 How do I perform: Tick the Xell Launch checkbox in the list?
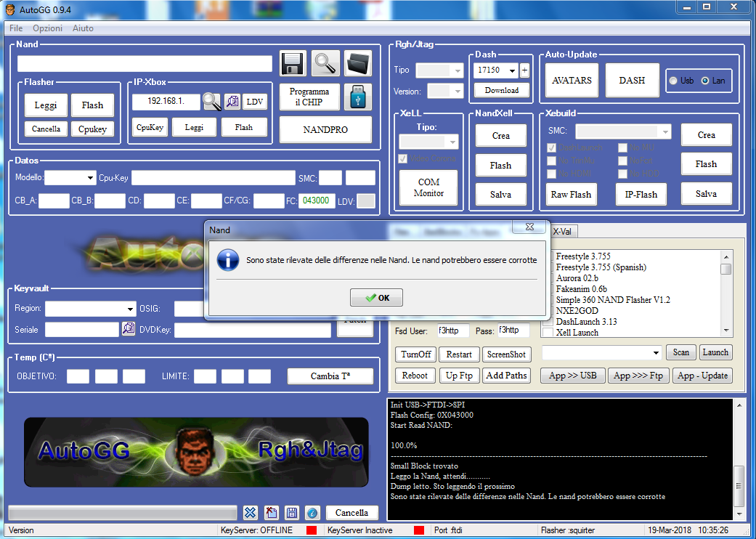coord(548,333)
